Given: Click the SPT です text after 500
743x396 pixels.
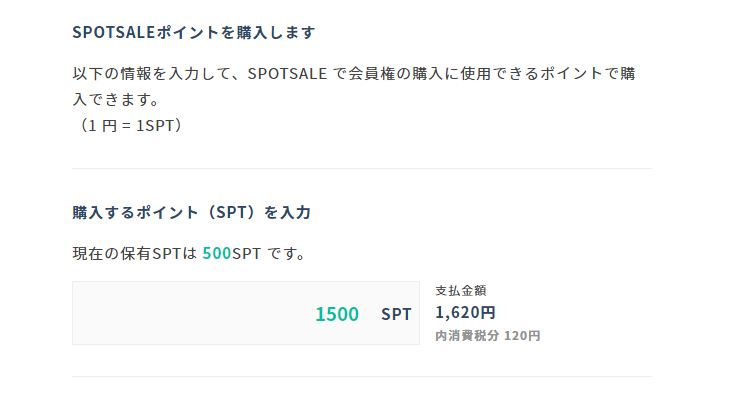Looking at the screenshot, I should [268, 253].
